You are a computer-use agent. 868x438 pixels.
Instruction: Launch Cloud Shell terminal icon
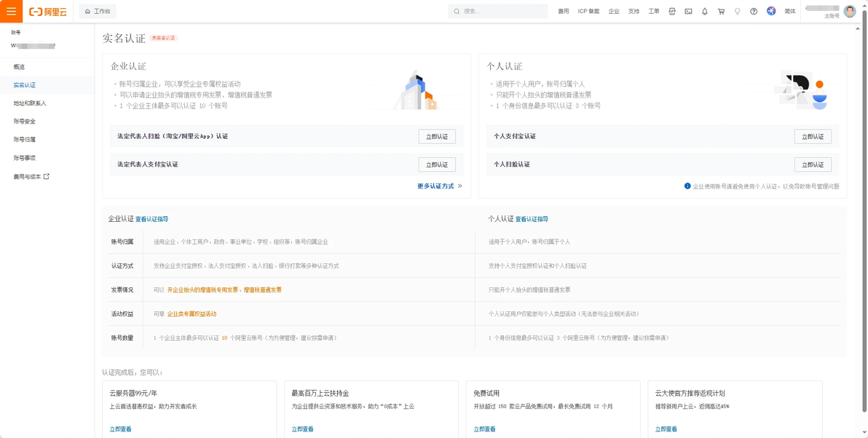pyautogui.click(x=688, y=11)
